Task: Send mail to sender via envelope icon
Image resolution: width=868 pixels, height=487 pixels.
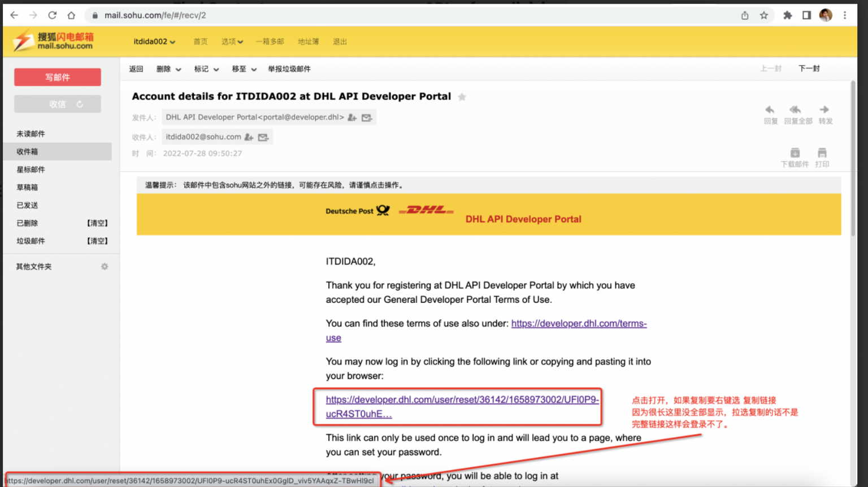Action: pos(367,118)
